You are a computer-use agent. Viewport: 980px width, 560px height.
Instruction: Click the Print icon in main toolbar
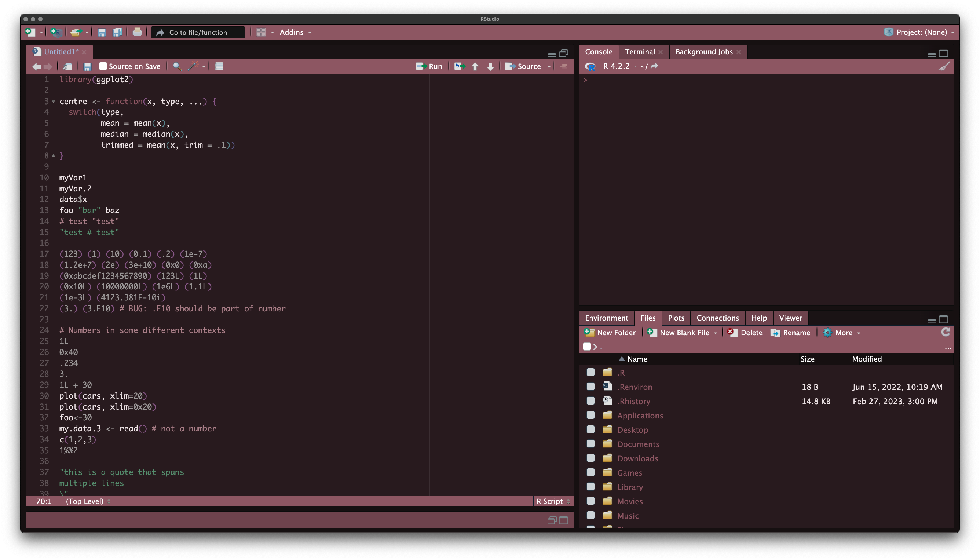[x=137, y=32]
